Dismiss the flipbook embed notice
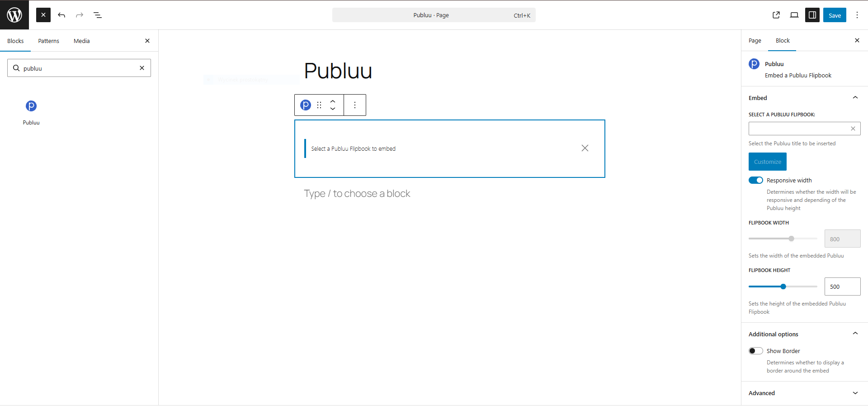Screen dimensions: 868x406 tap(585, 148)
